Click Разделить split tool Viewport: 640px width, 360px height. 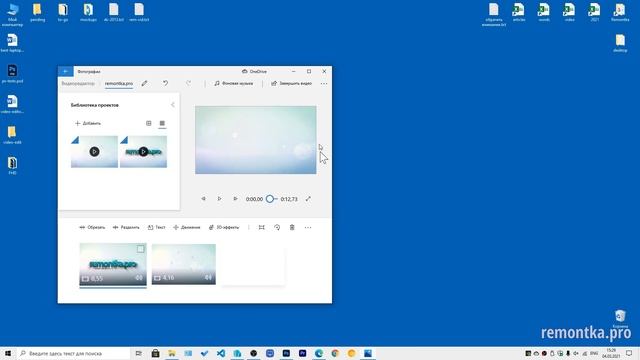click(126, 227)
